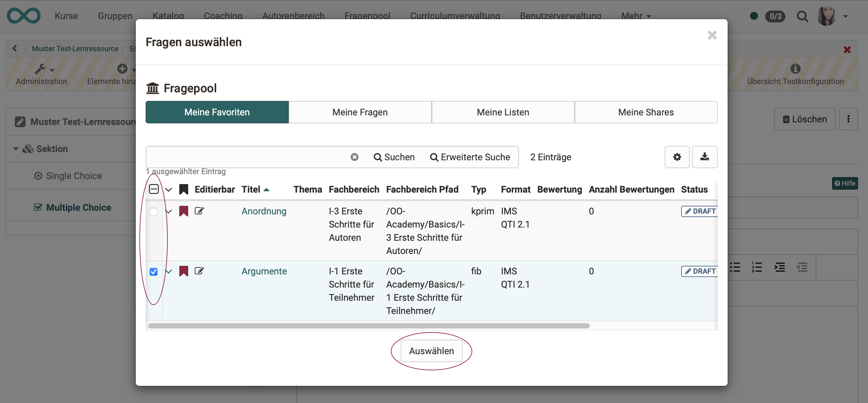Screen dimensions: 868x403
Task: Open Erweiterte Suche dropdown
Action: tap(470, 157)
